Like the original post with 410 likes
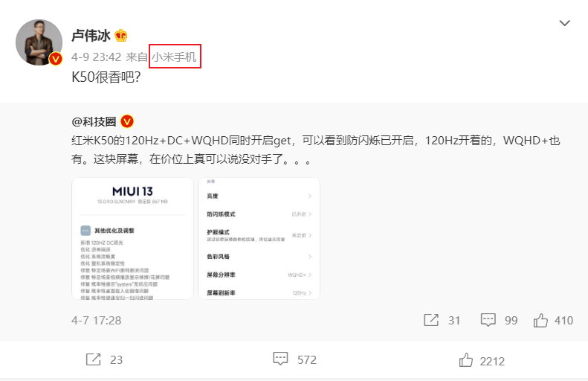The width and height of the screenshot is (588, 381). (x=540, y=321)
